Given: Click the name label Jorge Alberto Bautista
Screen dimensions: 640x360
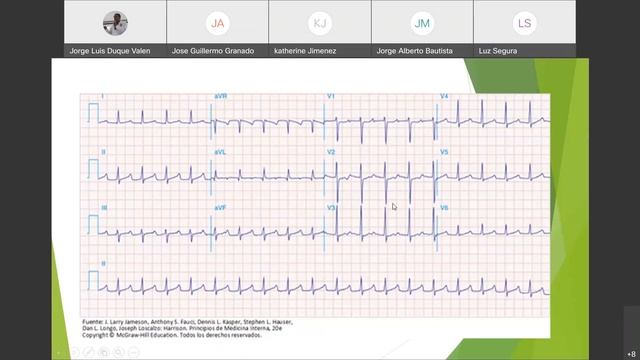Looking at the screenshot, I should pyautogui.click(x=414, y=51).
